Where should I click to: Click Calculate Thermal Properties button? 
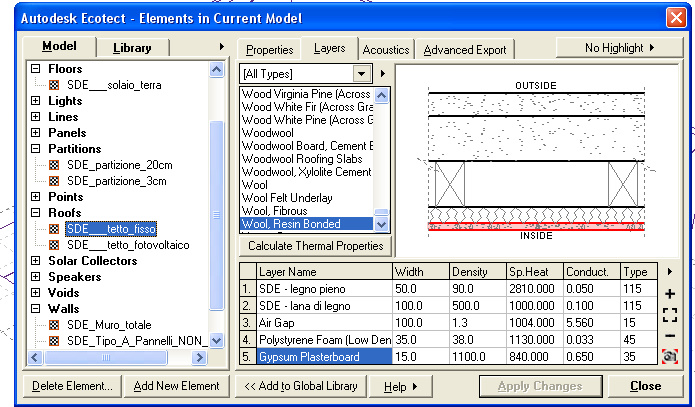316,246
